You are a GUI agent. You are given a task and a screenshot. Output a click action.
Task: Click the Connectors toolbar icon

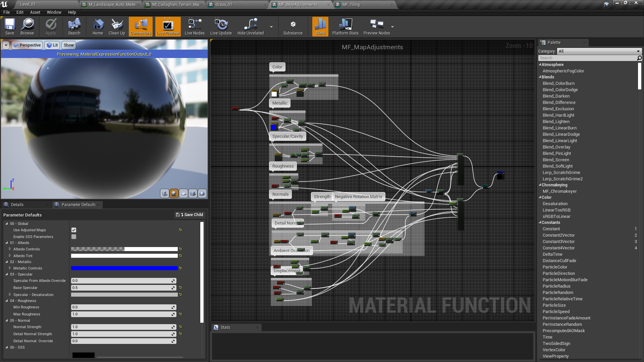(x=141, y=26)
